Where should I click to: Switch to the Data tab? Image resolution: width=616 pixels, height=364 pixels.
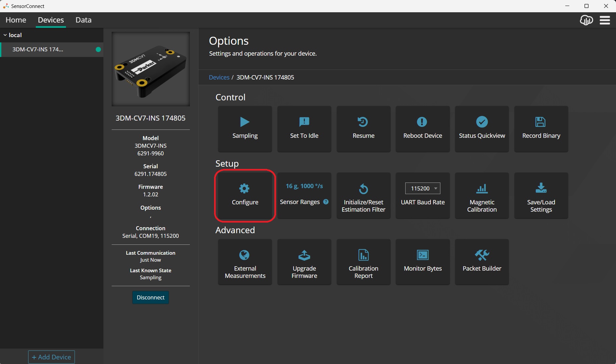click(84, 20)
